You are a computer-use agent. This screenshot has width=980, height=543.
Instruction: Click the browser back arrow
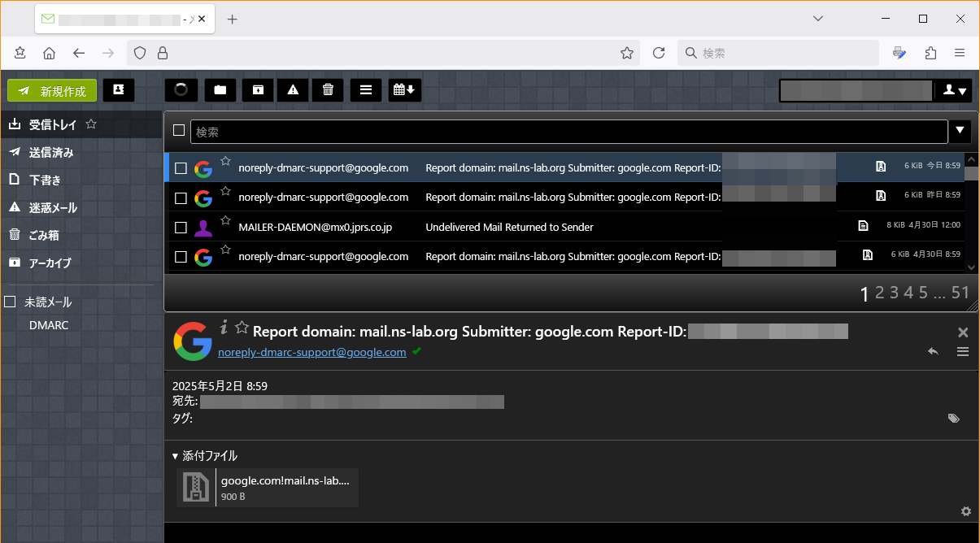coord(79,53)
